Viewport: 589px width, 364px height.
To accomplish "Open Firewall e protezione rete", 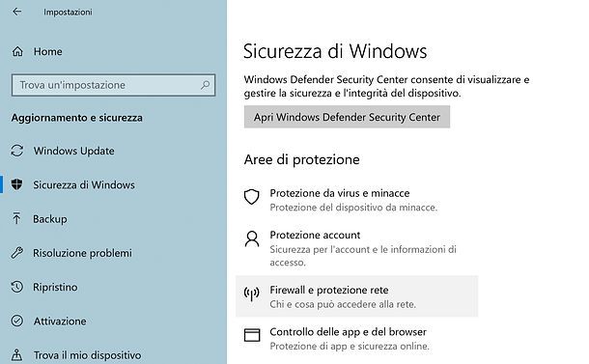I will pos(357,296).
